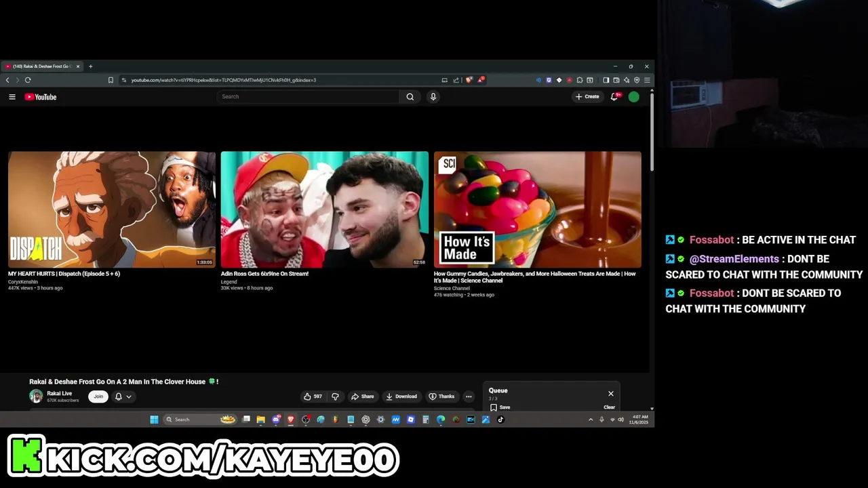The height and width of the screenshot is (488, 868).
Task: Open the Rakai Live channel avatar
Action: [36, 396]
